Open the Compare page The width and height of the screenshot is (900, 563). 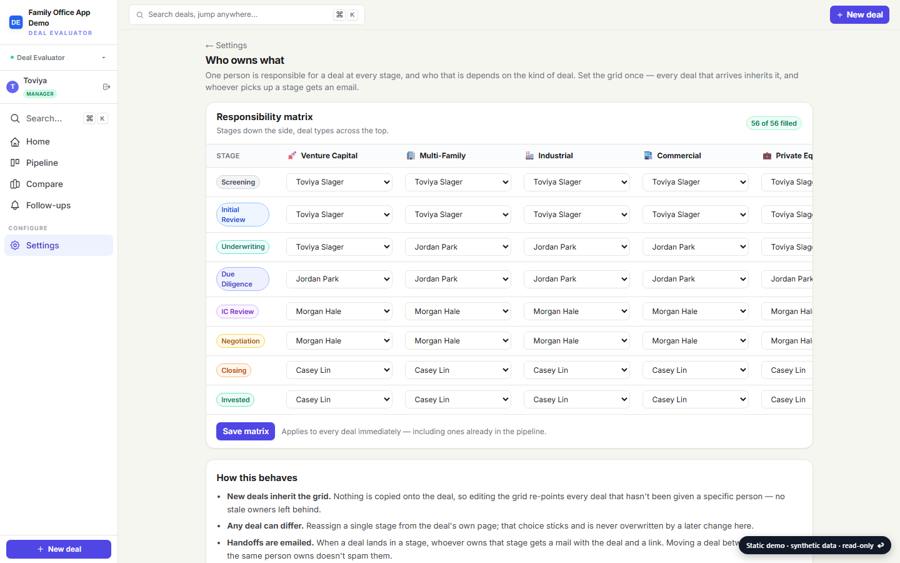(59, 184)
